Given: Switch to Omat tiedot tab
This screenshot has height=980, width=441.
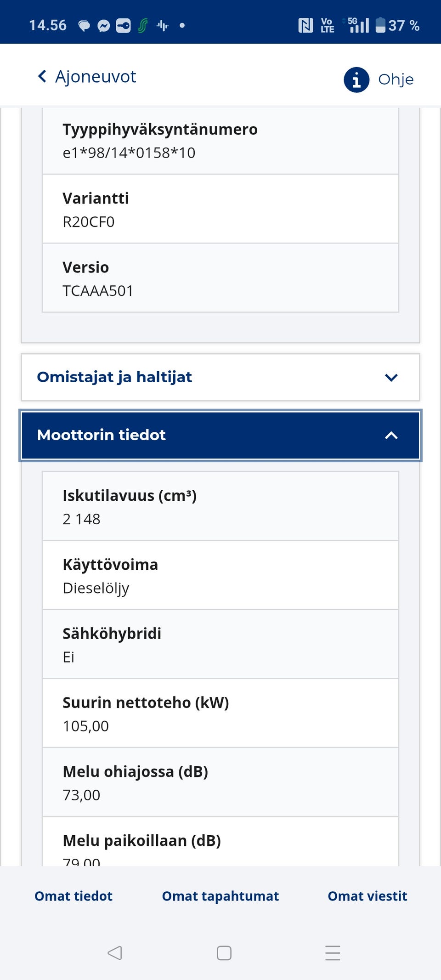Looking at the screenshot, I should click(x=73, y=896).
